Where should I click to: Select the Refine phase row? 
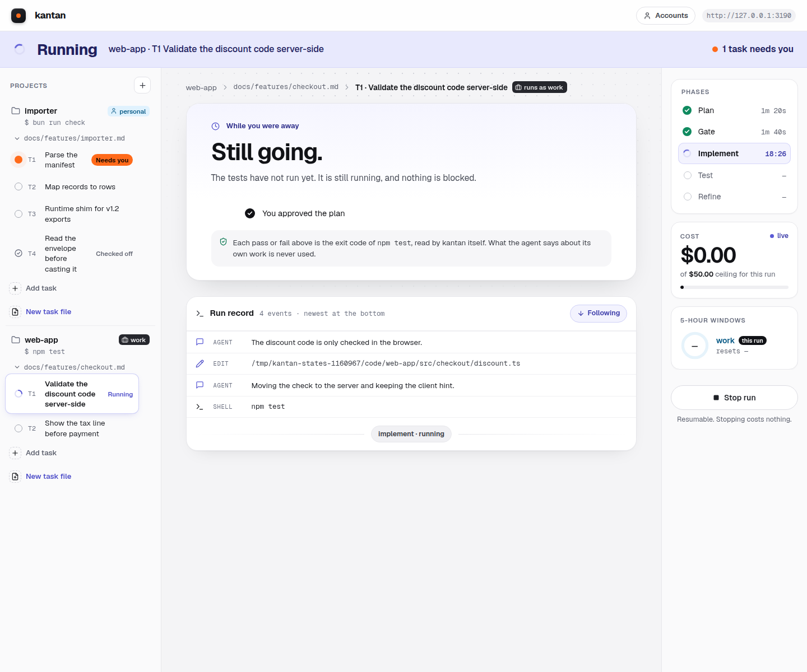pos(734,197)
